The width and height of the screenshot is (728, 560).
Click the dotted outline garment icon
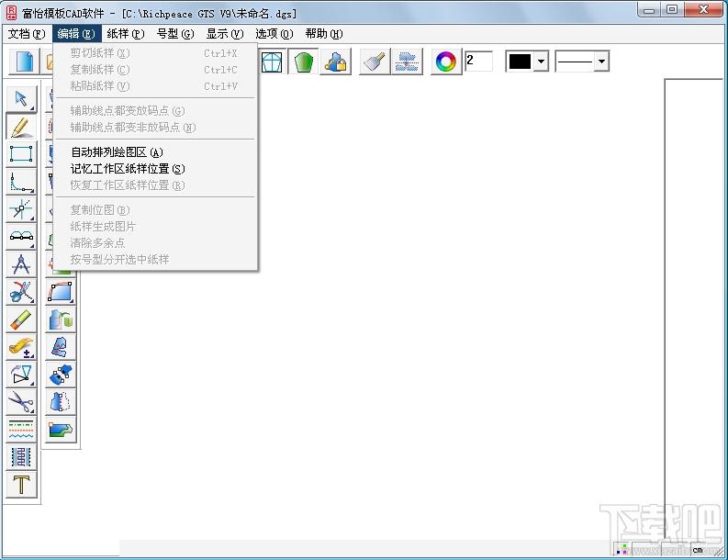point(61,402)
